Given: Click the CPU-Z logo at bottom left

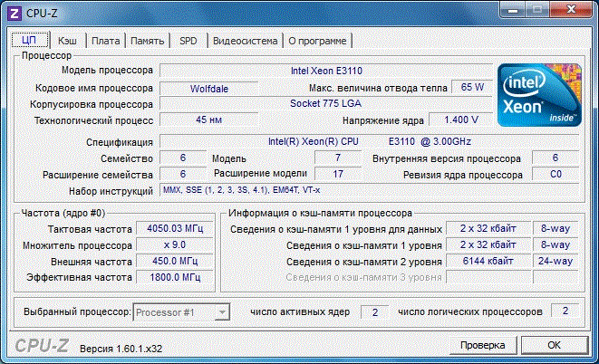Looking at the screenshot, I should [x=41, y=346].
